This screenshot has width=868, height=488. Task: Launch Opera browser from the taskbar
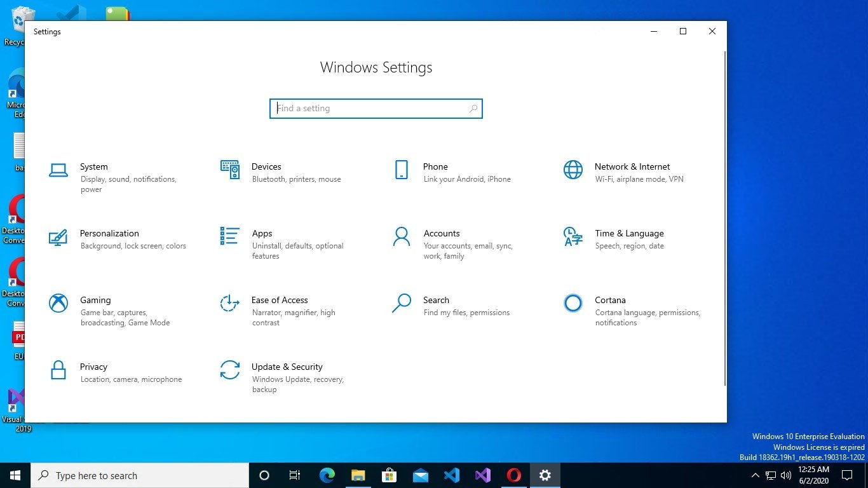tap(514, 475)
